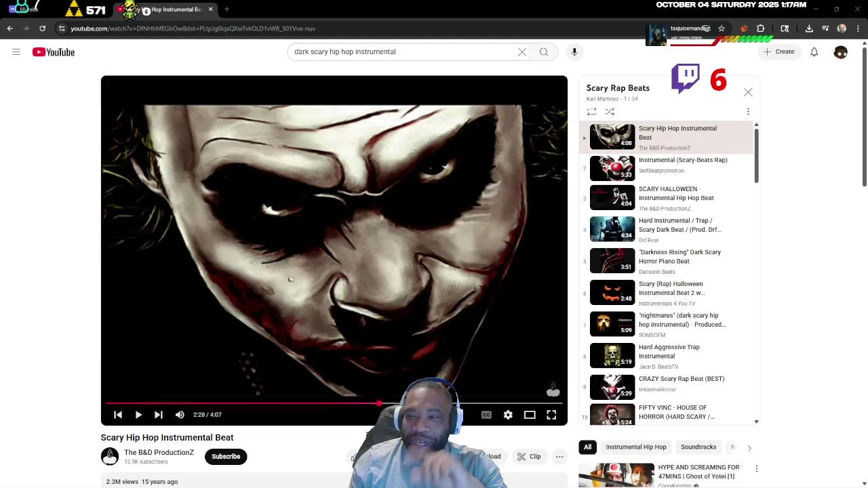This screenshot has height=488, width=868.
Task: Clear the search box text
Action: click(522, 52)
